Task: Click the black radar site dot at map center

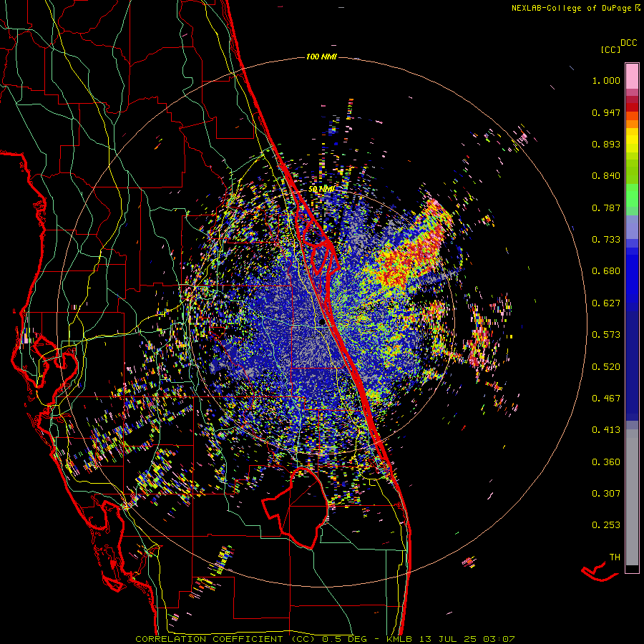Action: [322, 323]
